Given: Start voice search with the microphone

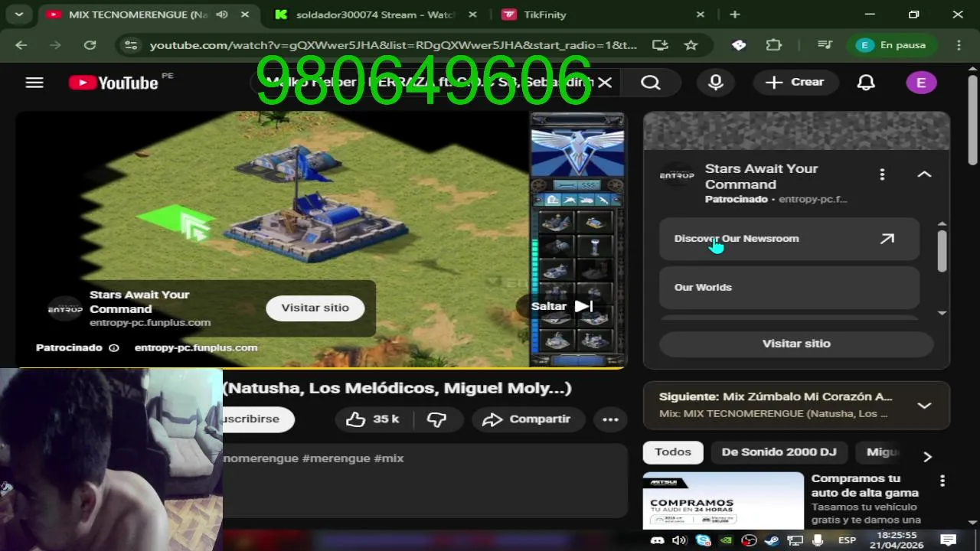Looking at the screenshot, I should point(716,83).
